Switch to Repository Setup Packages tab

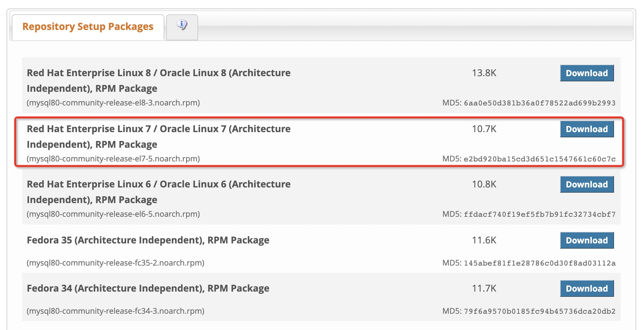tap(88, 27)
